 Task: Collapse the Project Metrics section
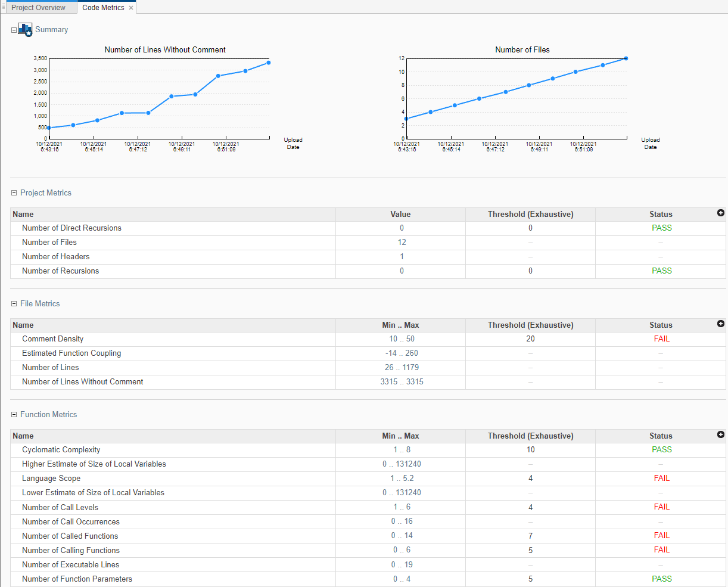(x=14, y=193)
